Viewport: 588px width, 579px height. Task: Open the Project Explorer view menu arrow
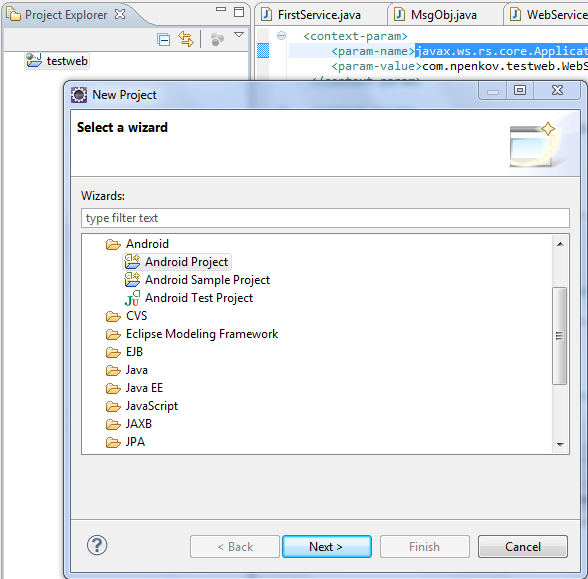click(x=238, y=35)
